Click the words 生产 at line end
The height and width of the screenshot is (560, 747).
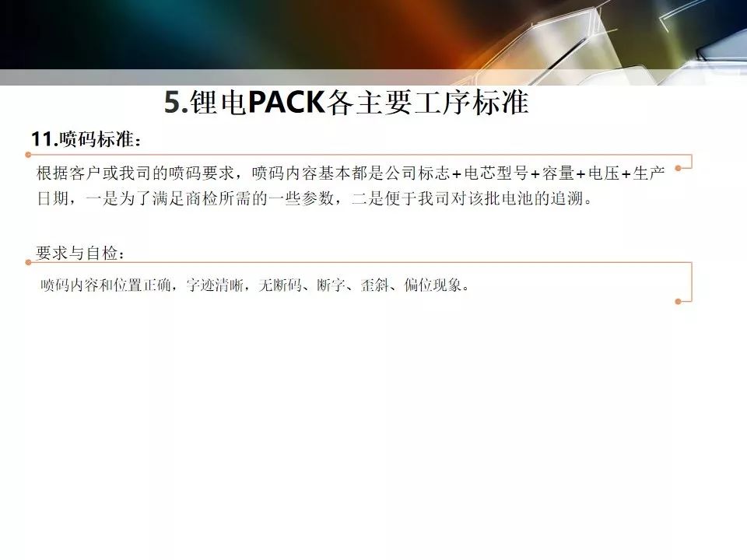tap(649, 173)
